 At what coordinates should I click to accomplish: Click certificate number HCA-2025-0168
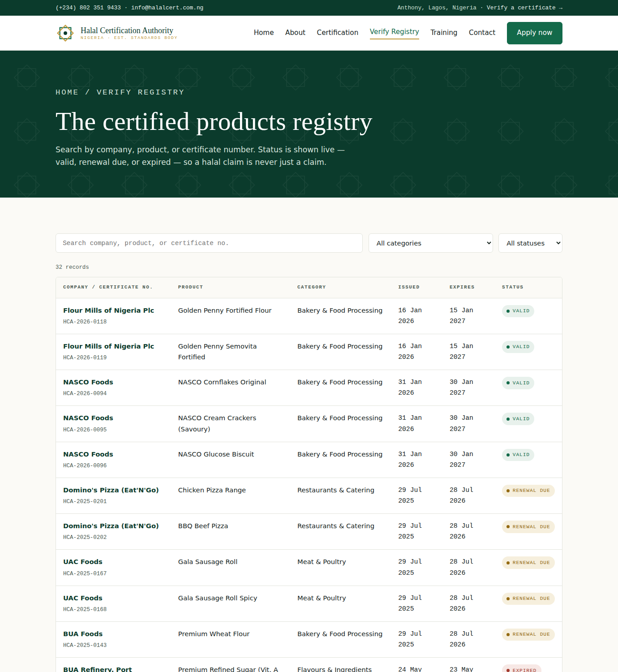85,609
